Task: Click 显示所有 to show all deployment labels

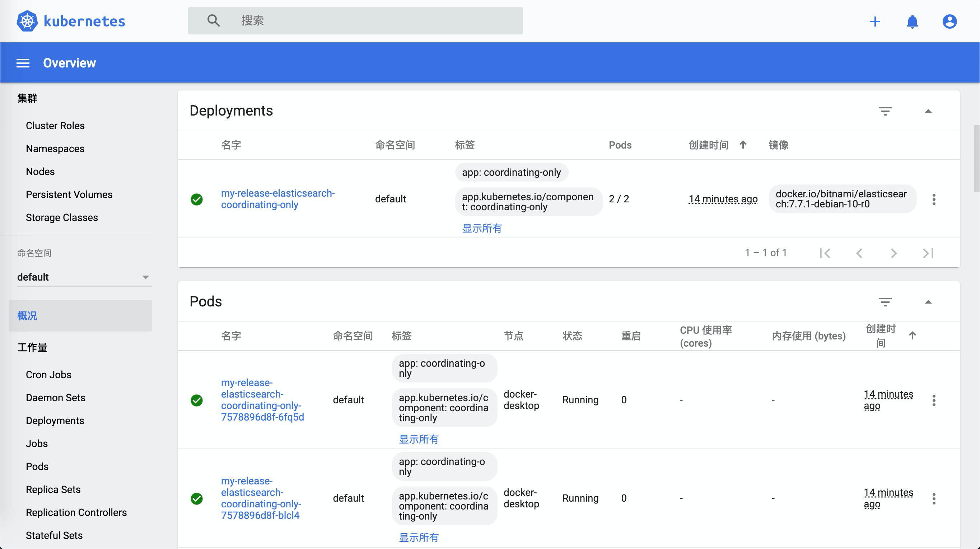Action: 482,229
